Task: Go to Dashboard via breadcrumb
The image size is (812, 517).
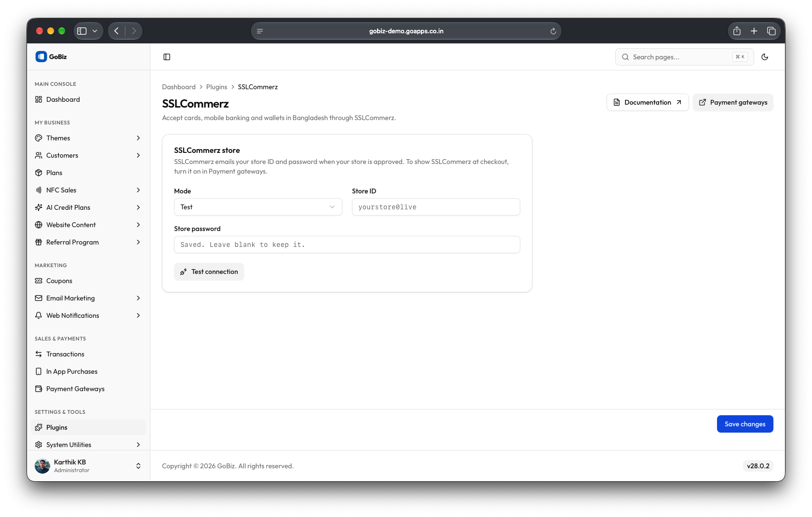Action: click(x=179, y=87)
